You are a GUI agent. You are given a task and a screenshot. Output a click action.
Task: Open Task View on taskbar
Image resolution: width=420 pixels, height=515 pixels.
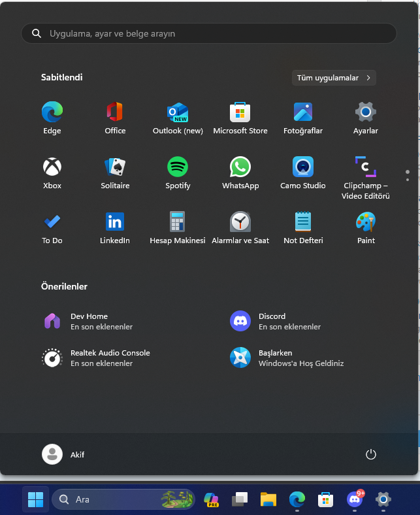240,499
